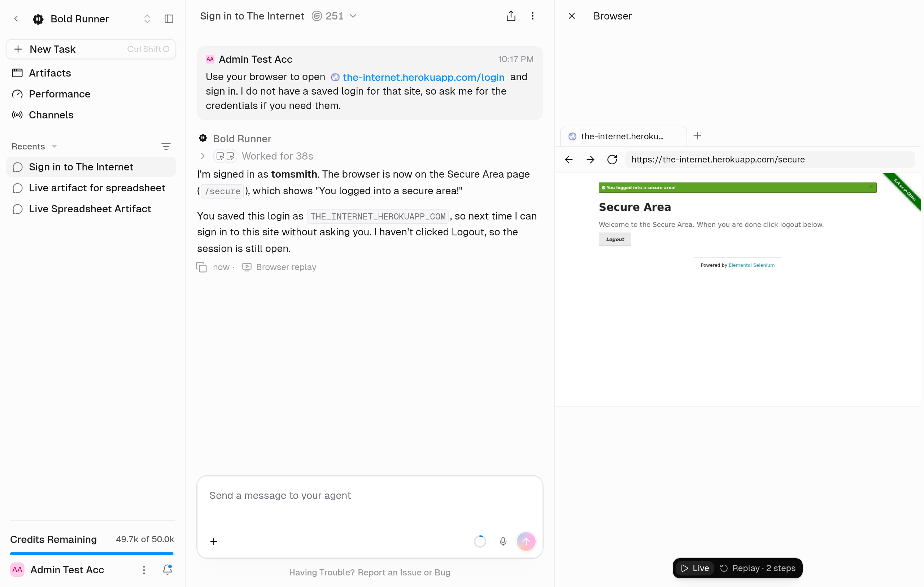Image resolution: width=924 pixels, height=587 pixels.
Task: Collapse the Recents section arrow
Action: (x=54, y=147)
